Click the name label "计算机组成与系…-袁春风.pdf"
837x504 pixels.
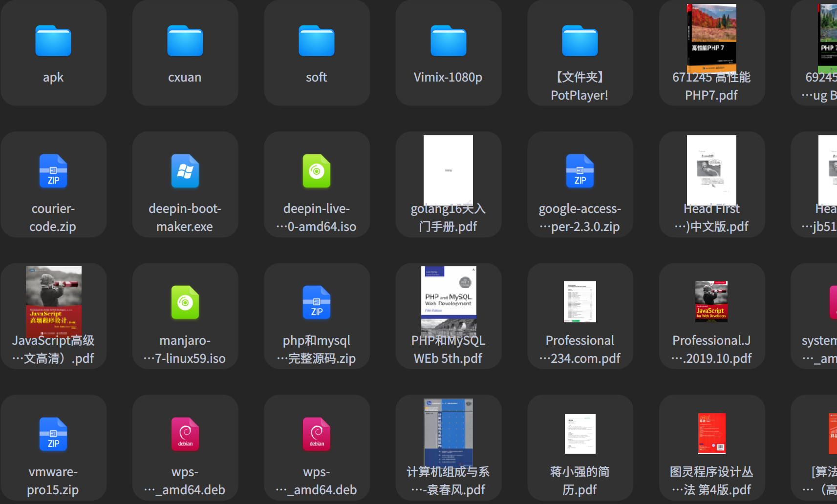pos(448,481)
